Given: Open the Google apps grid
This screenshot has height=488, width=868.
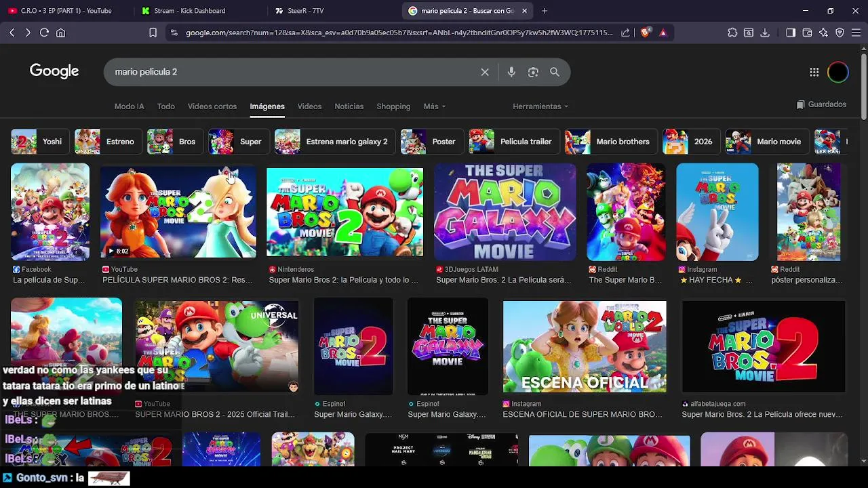Looking at the screenshot, I should click(814, 73).
